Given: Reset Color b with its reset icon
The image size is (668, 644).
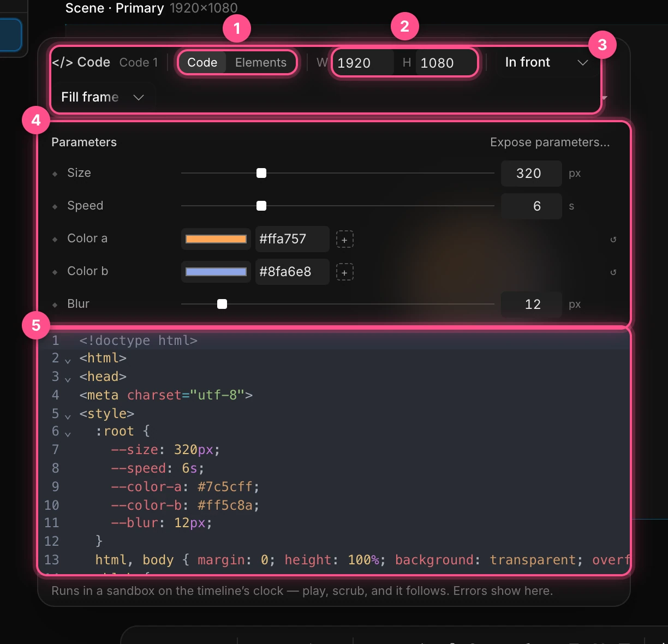Looking at the screenshot, I should point(613,272).
